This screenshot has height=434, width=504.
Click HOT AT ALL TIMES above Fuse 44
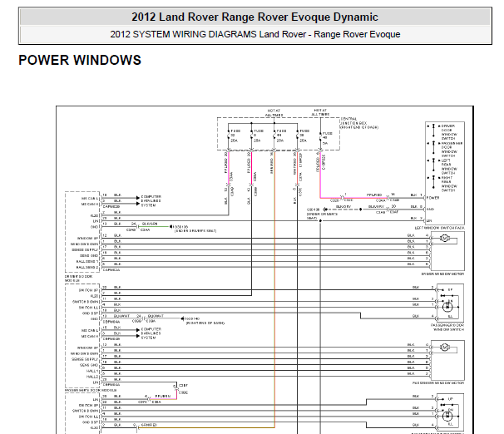click(x=274, y=113)
